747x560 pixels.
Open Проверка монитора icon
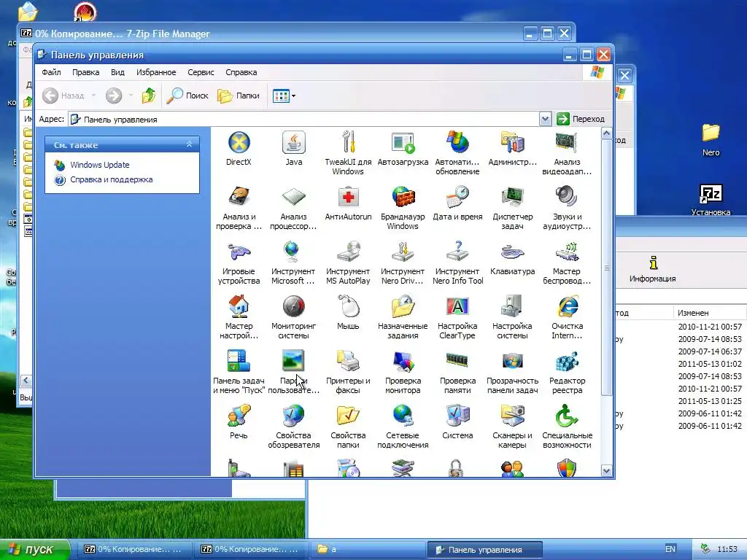[403, 362]
